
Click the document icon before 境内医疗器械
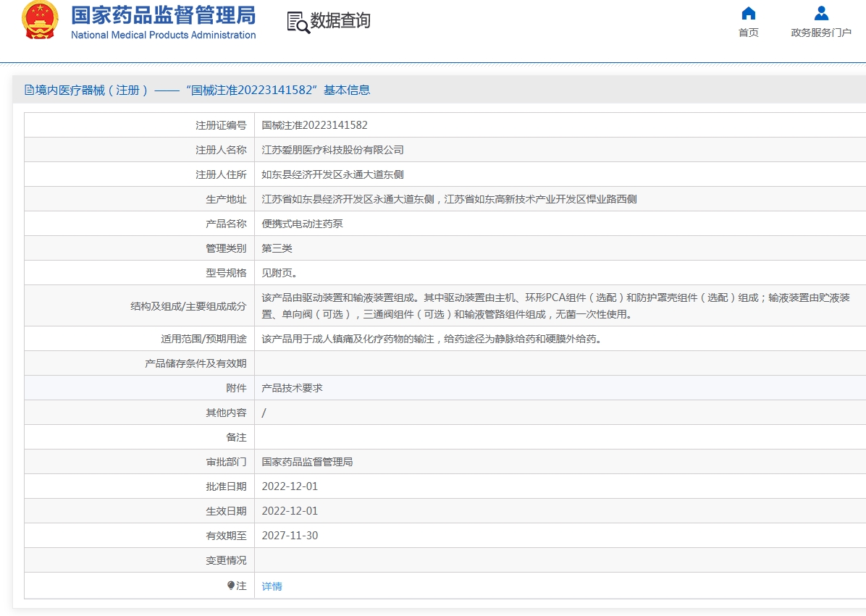[x=29, y=90]
